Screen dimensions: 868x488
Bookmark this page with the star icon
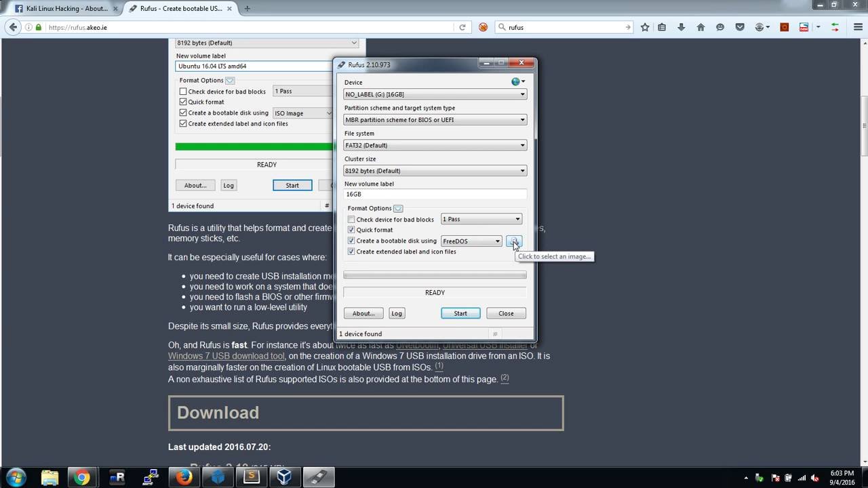click(x=645, y=27)
